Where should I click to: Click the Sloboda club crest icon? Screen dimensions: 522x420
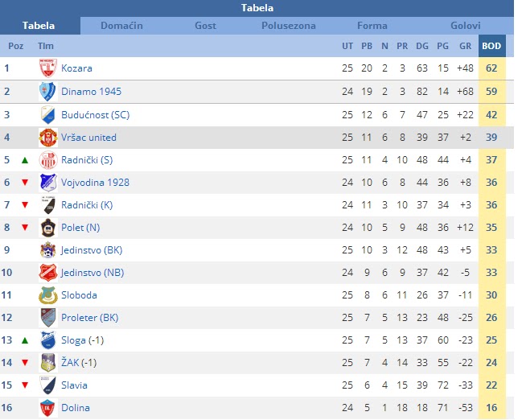(48, 295)
